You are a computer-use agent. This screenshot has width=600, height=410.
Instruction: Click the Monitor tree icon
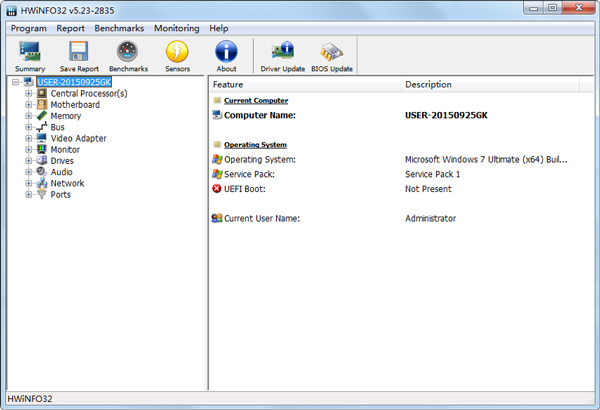pos(42,149)
